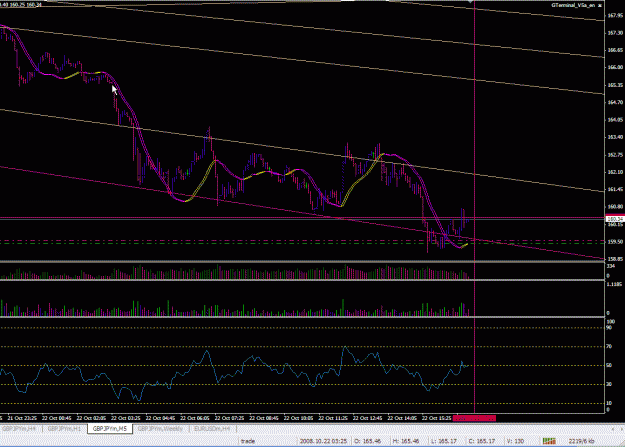The image size is (625, 447).
Task: Click the L: 165.17 low price status field
Action: point(444,441)
